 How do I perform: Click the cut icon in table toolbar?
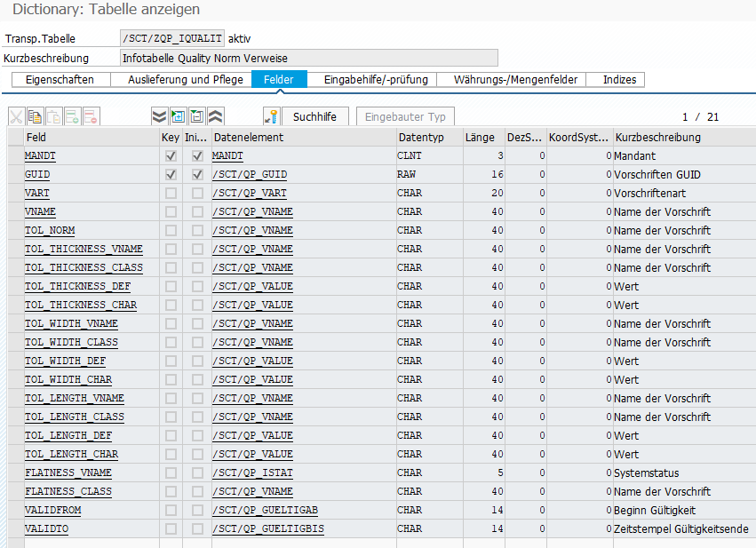tap(17, 116)
